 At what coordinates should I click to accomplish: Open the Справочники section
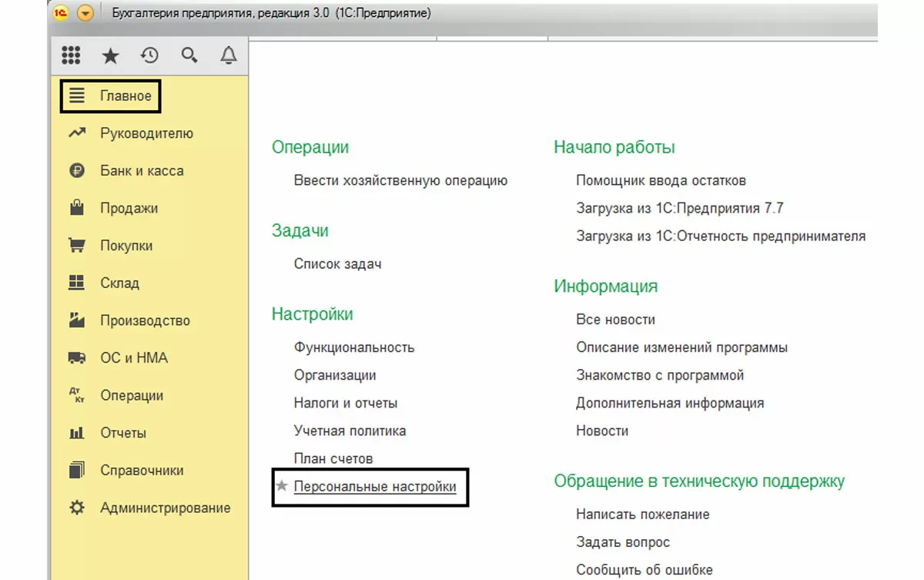(x=142, y=470)
